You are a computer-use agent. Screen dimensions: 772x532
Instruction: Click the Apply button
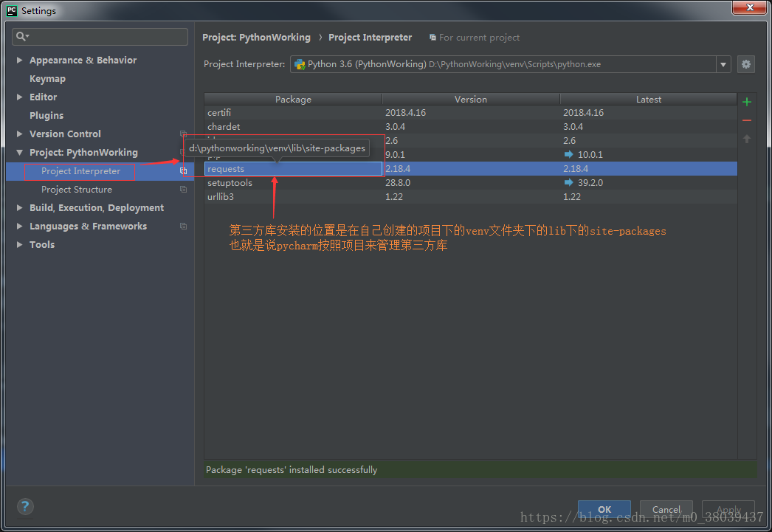[728, 509]
